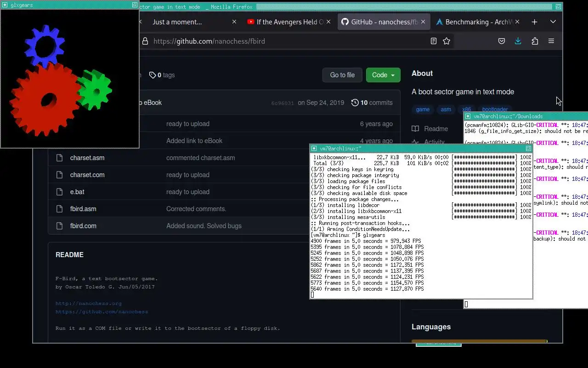Click the YouTube favicon on Avengers tab

[251, 22]
